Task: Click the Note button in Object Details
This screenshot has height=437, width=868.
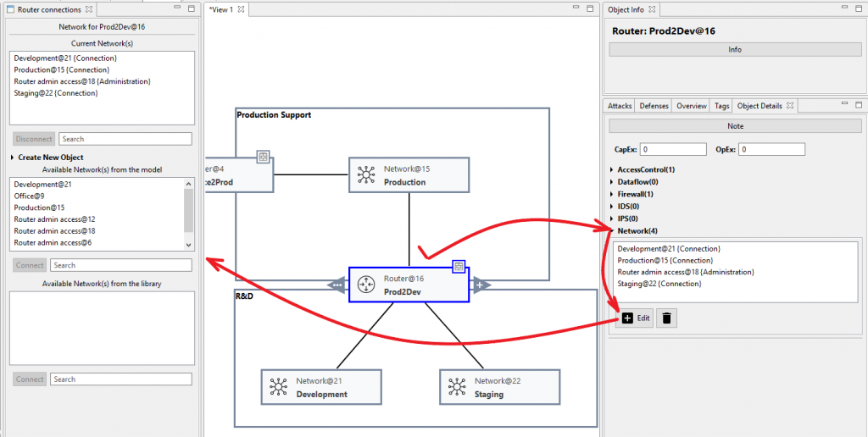Action: (x=735, y=126)
